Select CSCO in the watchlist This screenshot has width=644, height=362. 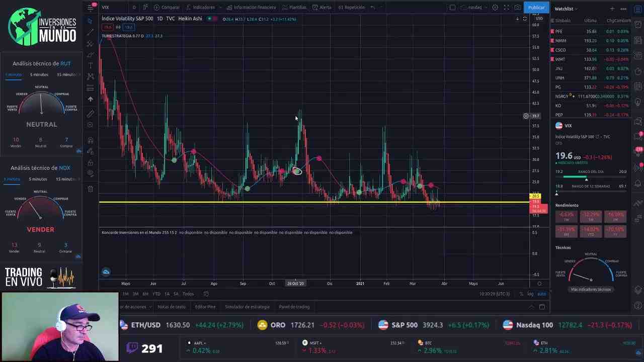tap(591, 50)
